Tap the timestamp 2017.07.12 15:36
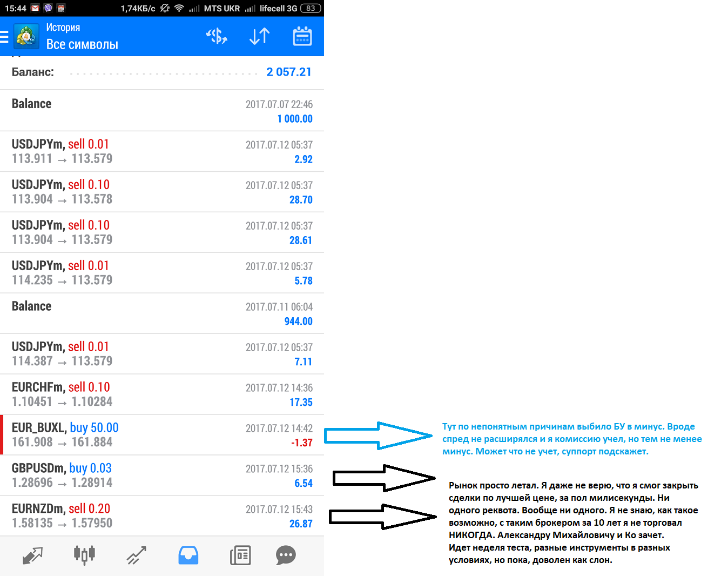The height and width of the screenshot is (576, 728). coord(279,469)
